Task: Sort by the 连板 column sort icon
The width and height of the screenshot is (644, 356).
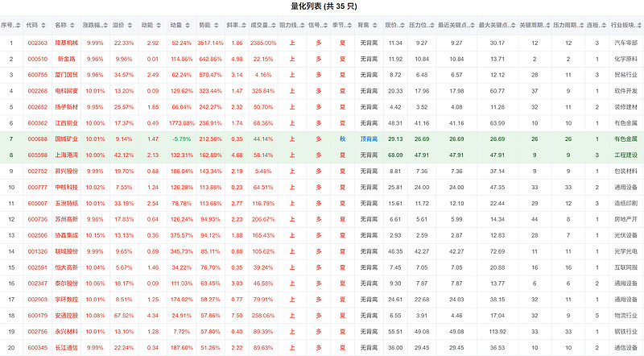Action: [x=604, y=26]
